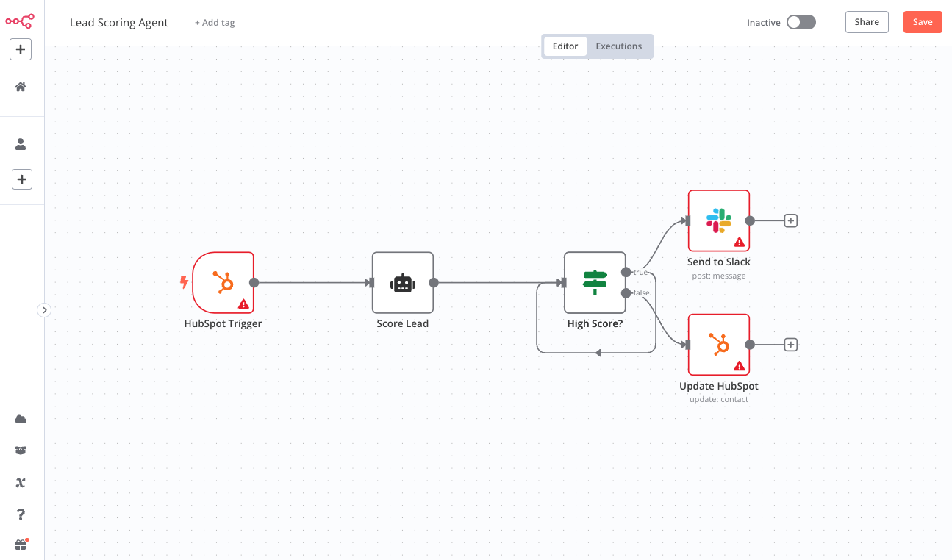
Task: Select the Update HubSpot node
Action: [x=719, y=345]
